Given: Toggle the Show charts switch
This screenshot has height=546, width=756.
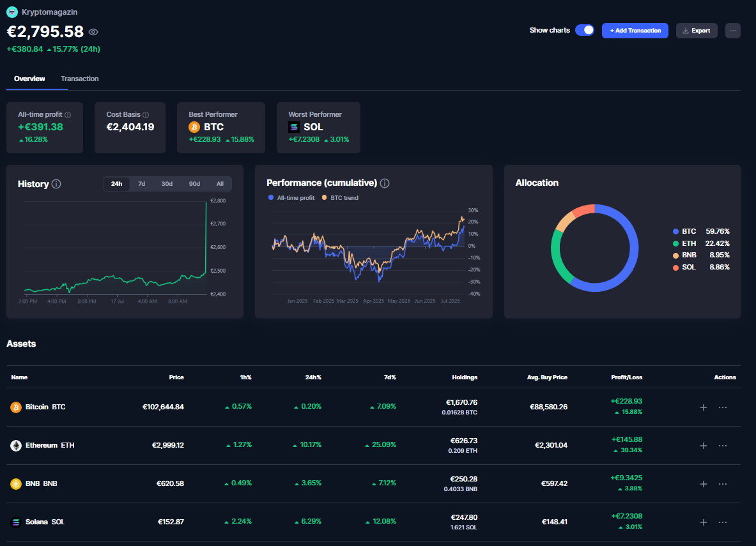Looking at the screenshot, I should pyautogui.click(x=584, y=30).
